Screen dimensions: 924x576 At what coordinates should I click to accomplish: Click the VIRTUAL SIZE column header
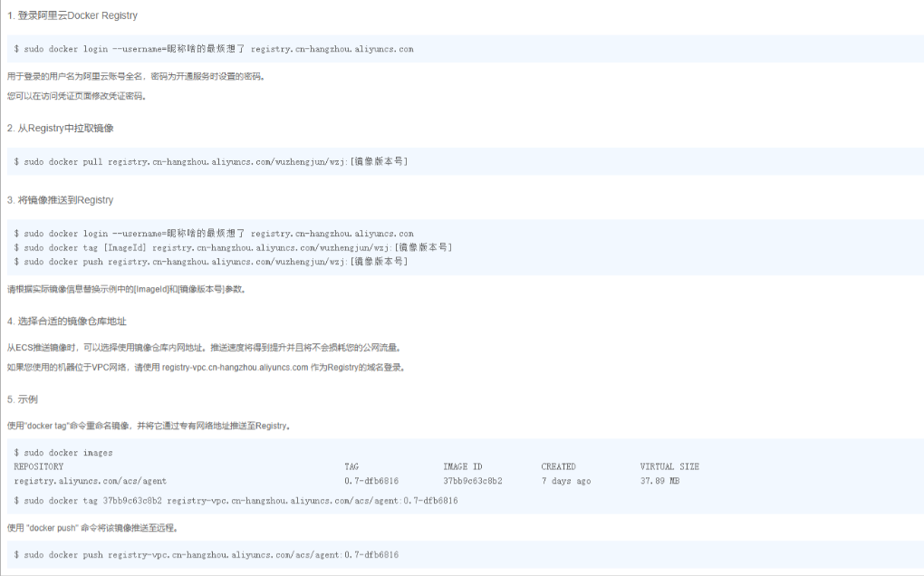tap(669, 466)
